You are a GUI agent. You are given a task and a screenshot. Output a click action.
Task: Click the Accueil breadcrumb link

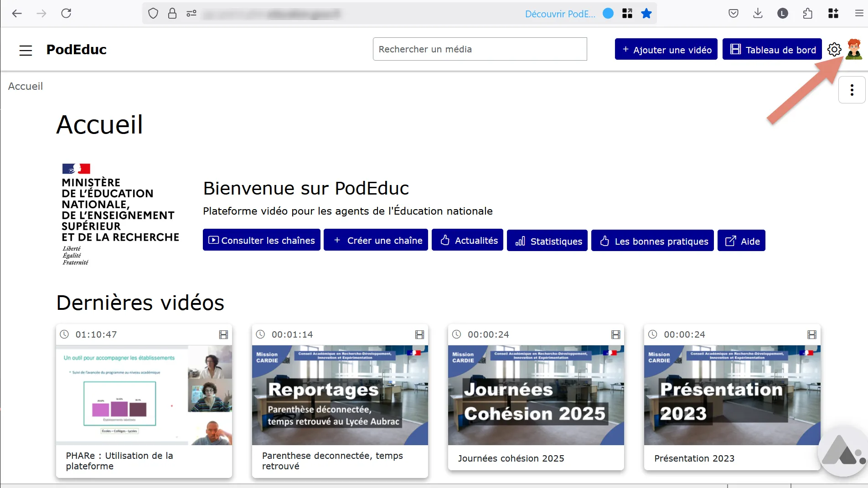(x=26, y=86)
